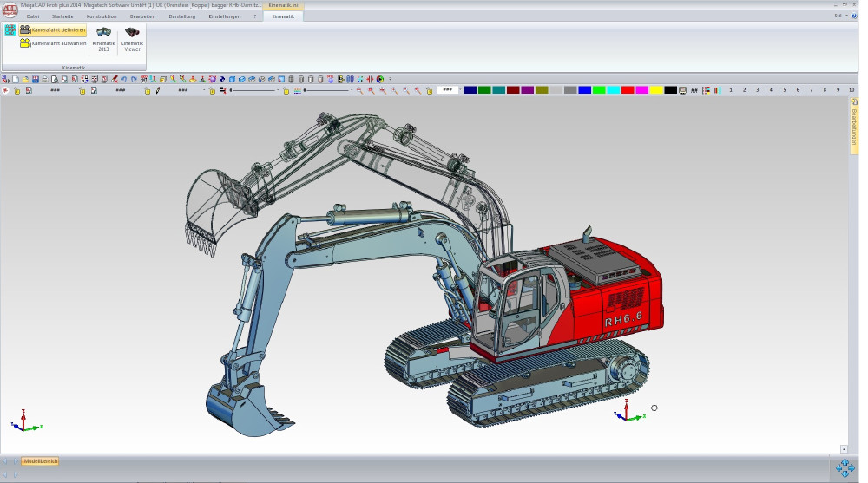The height and width of the screenshot is (483, 868).
Task: Expand the toolbar overflow arrow
Action: pos(391,79)
